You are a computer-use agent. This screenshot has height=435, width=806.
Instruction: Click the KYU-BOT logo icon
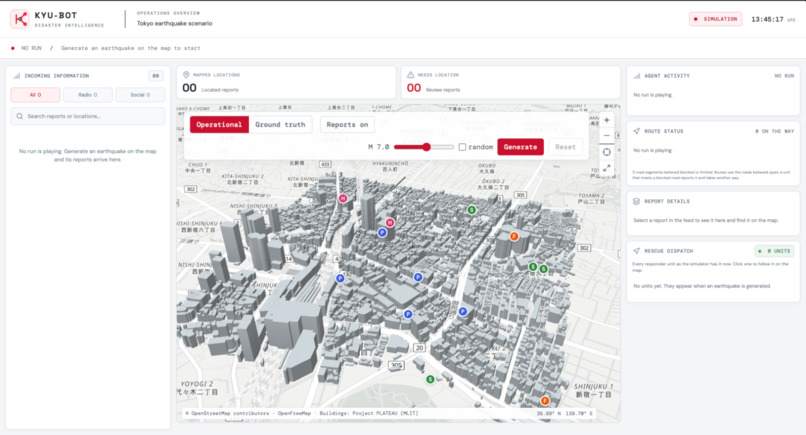pos(20,19)
